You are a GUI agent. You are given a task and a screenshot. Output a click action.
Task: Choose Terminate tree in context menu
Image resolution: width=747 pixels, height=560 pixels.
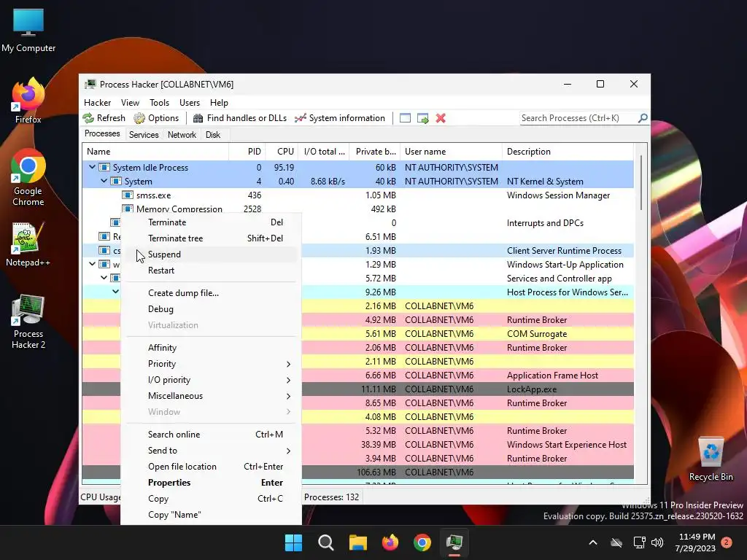(211, 238)
